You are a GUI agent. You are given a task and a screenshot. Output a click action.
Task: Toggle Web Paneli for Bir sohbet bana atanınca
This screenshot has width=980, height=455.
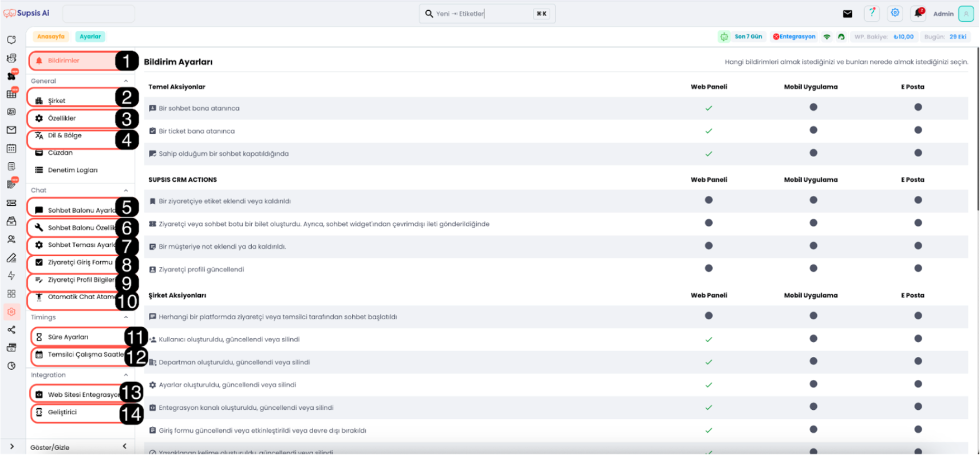point(709,108)
